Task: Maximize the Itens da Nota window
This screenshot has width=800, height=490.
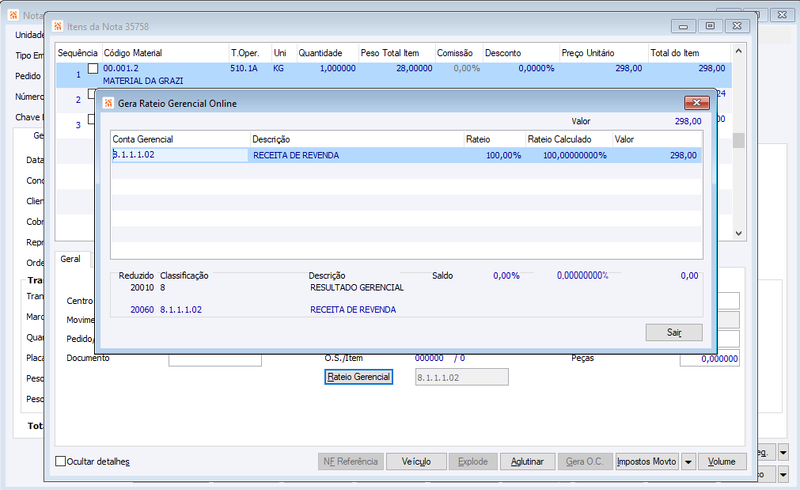Action: (x=710, y=26)
